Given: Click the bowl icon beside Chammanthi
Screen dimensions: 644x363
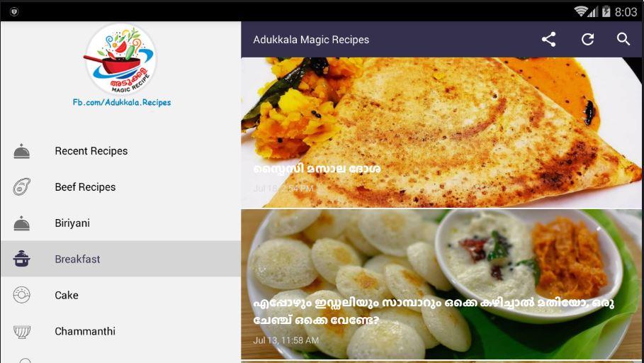Looking at the screenshot, I should (x=22, y=331).
